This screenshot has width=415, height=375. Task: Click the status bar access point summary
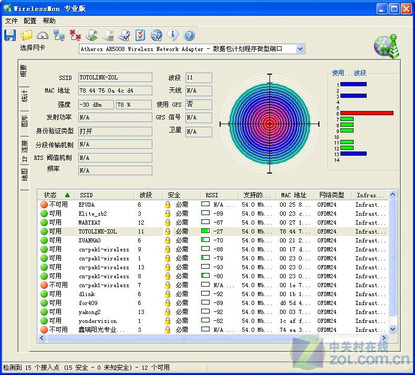click(87, 368)
